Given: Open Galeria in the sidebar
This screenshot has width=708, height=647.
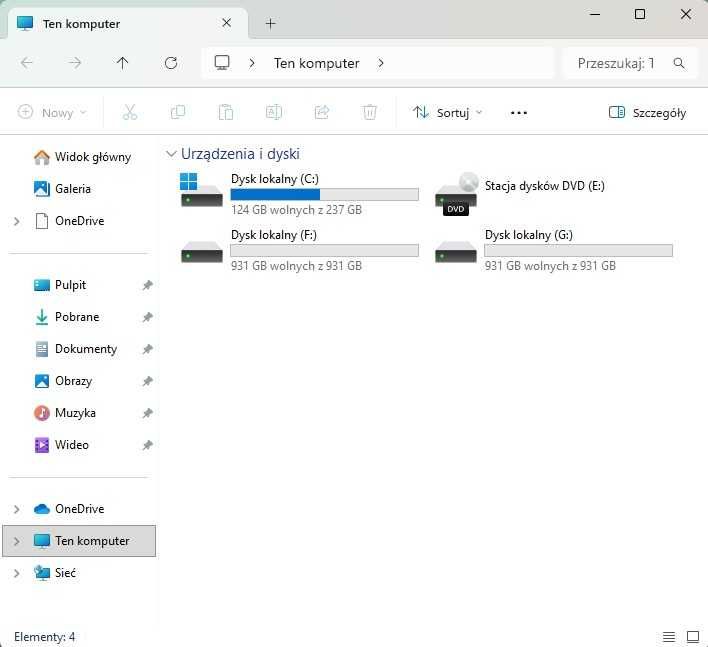Looking at the screenshot, I should pyautogui.click(x=62, y=189).
